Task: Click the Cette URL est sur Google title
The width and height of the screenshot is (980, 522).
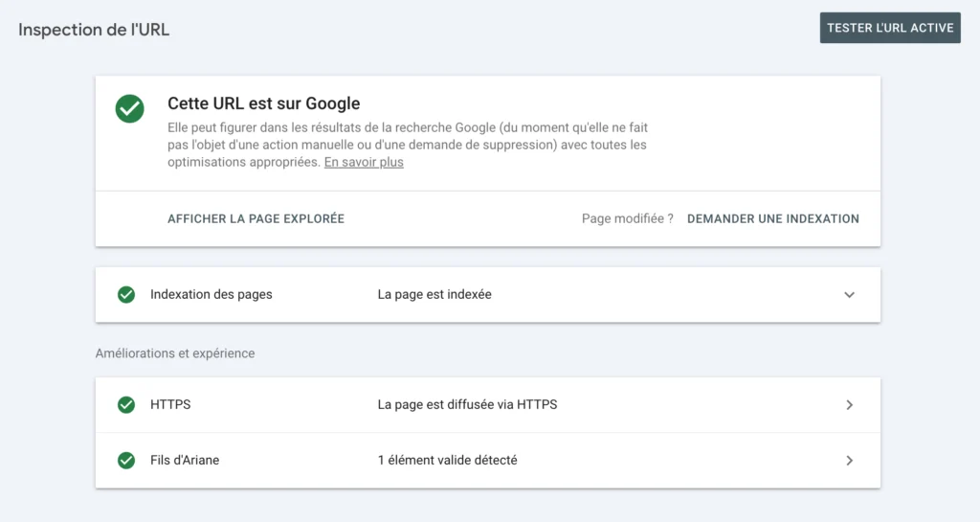Action: click(x=264, y=103)
